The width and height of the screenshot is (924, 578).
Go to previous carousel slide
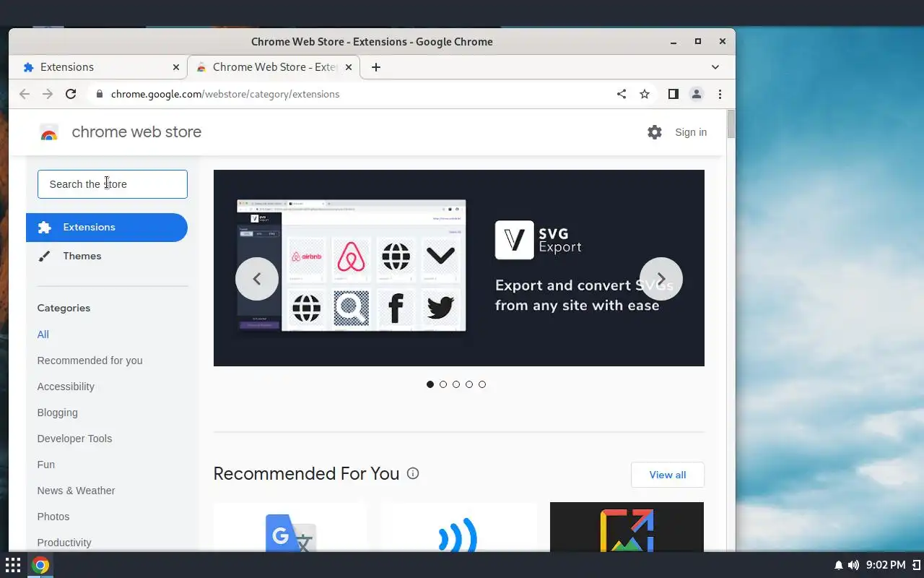[x=257, y=279]
